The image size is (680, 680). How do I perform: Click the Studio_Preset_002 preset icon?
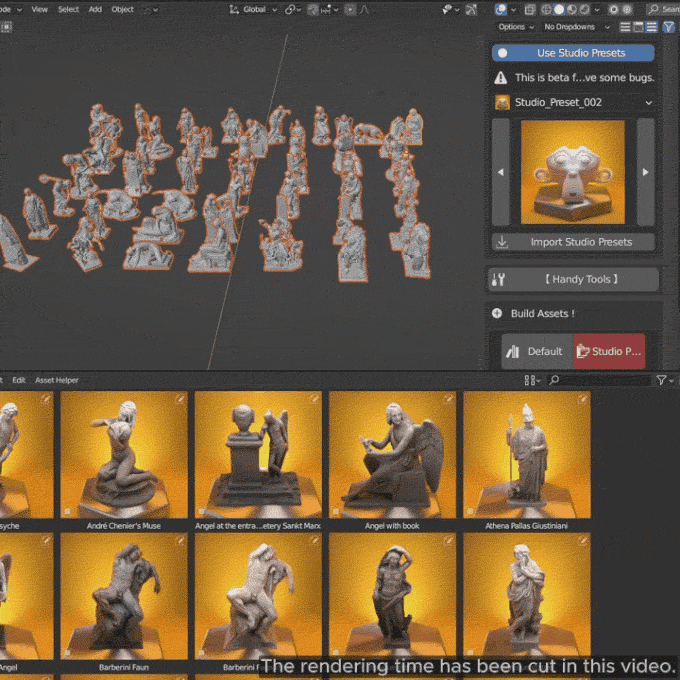tap(502, 103)
